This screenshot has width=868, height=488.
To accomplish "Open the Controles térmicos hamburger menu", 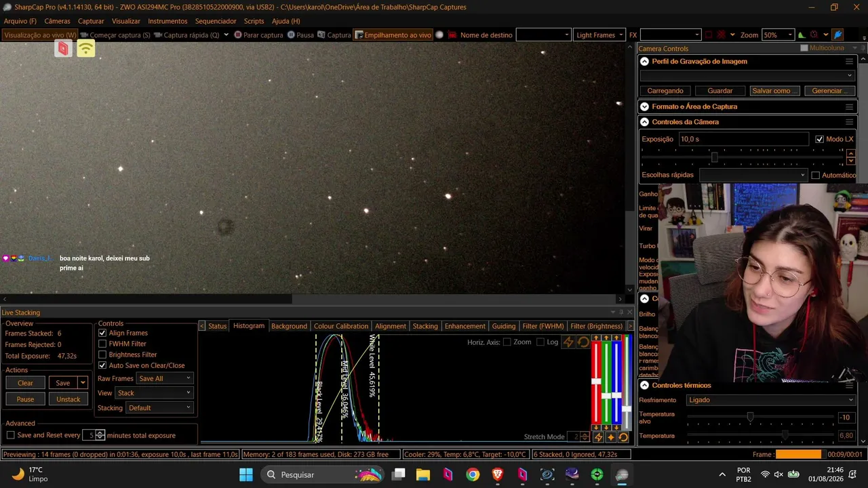I will click(849, 386).
